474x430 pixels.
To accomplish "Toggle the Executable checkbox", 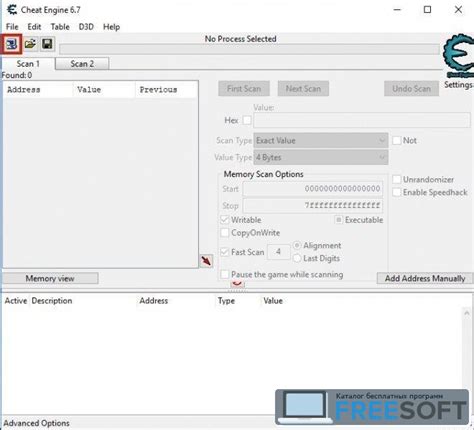I will (339, 220).
